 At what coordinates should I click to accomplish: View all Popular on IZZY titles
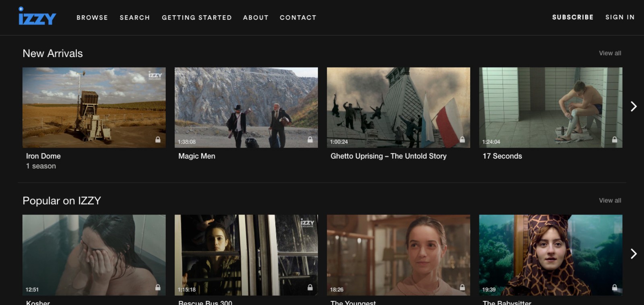tap(610, 200)
